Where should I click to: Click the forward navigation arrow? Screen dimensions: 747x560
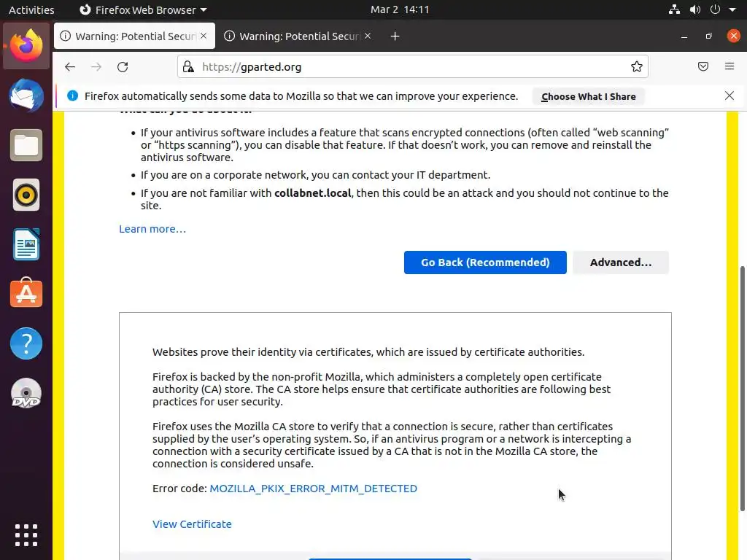(x=96, y=66)
